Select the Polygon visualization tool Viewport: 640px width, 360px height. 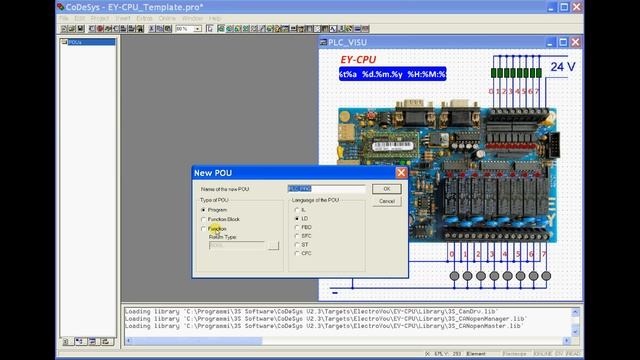click(246, 29)
